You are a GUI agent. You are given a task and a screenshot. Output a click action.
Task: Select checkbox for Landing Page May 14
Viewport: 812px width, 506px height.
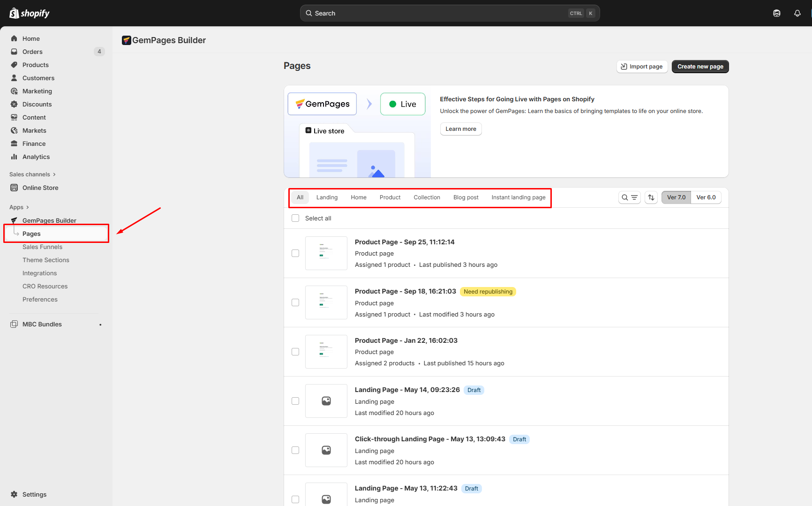click(295, 401)
